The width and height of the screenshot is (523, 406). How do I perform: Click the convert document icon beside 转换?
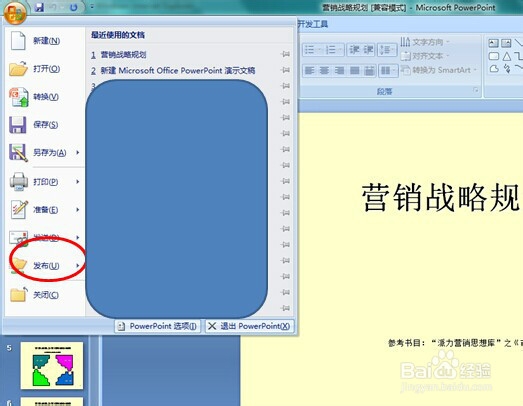(x=19, y=97)
